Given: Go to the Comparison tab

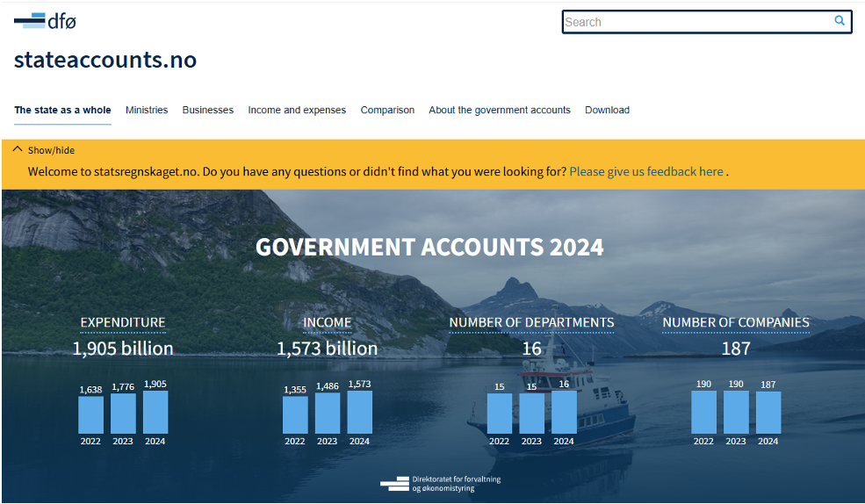Looking at the screenshot, I should tap(387, 111).
